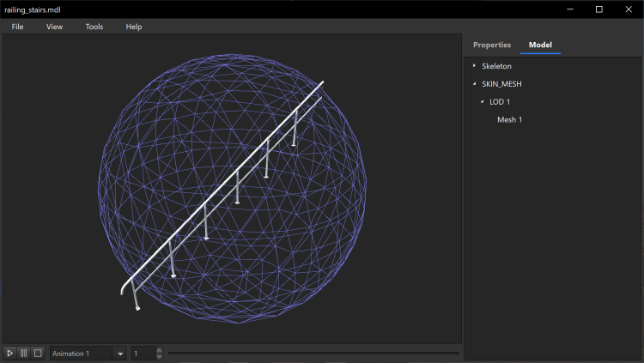The width and height of the screenshot is (644, 363).
Task: Expand the Skeleton tree node
Action: [x=474, y=66]
